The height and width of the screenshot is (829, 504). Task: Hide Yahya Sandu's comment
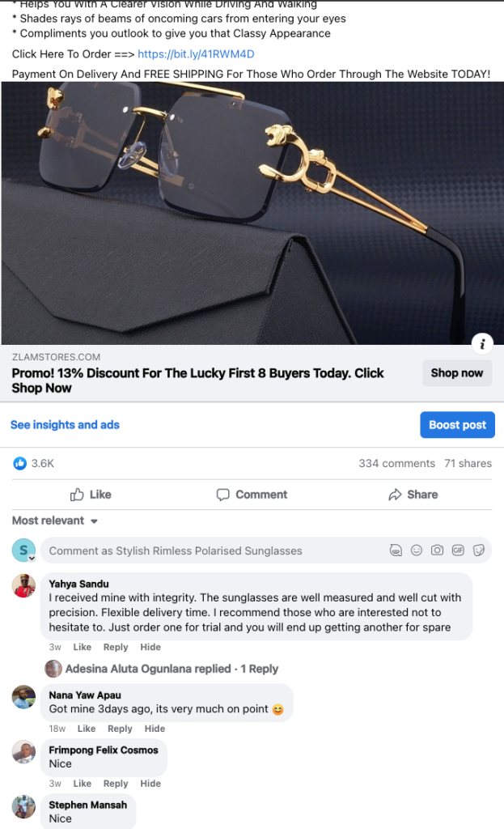pyautogui.click(x=150, y=647)
